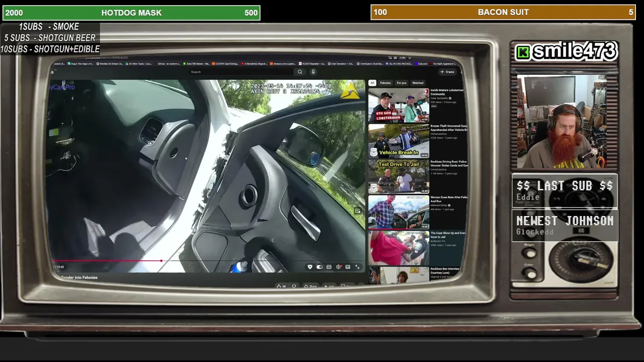Click the Kick logo beside smile473
The width and height of the screenshot is (644, 362).
pos(523,52)
